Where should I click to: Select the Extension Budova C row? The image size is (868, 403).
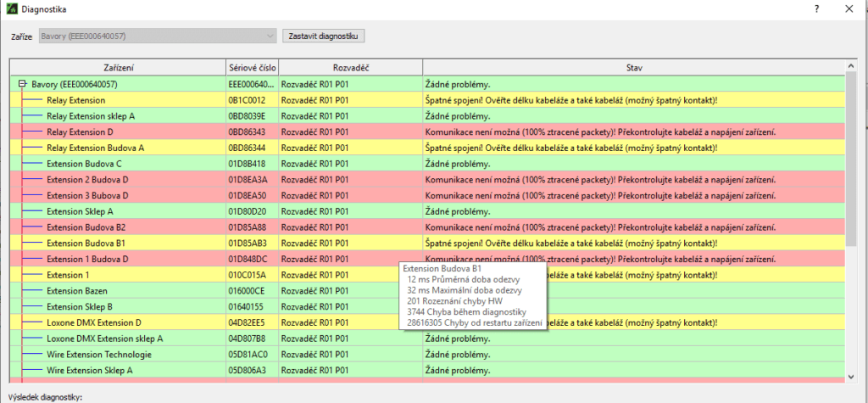tap(428, 164)
